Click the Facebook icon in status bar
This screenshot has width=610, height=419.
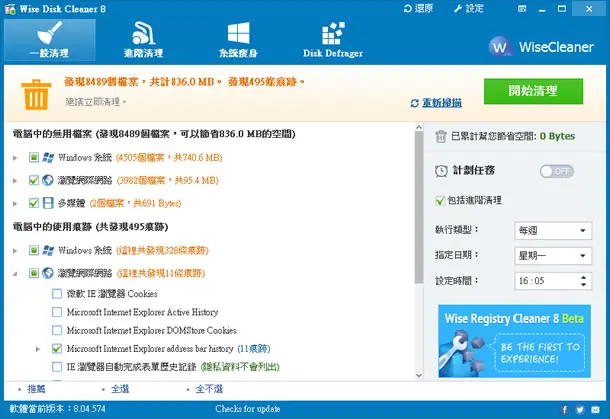(564, 409)
